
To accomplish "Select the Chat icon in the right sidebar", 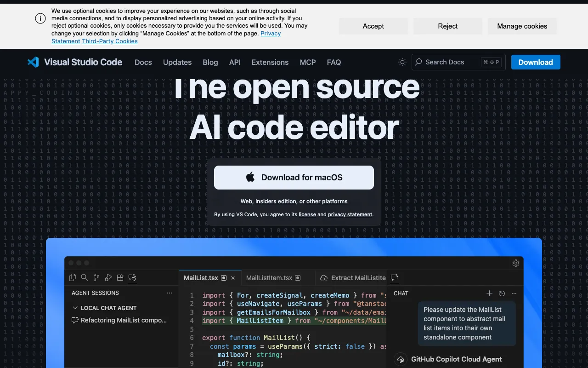I will (394, 278).
